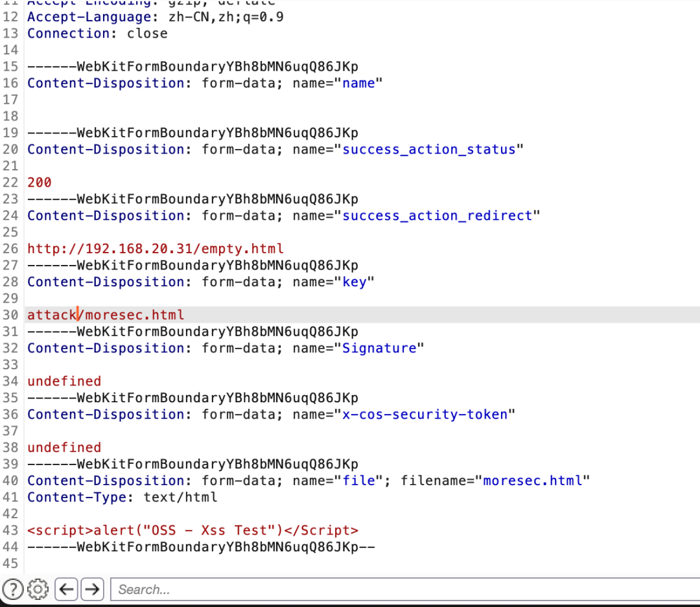
Task: Select the 'Connection: close' header line
Action: pyautogui.click(x=97, y=34)
